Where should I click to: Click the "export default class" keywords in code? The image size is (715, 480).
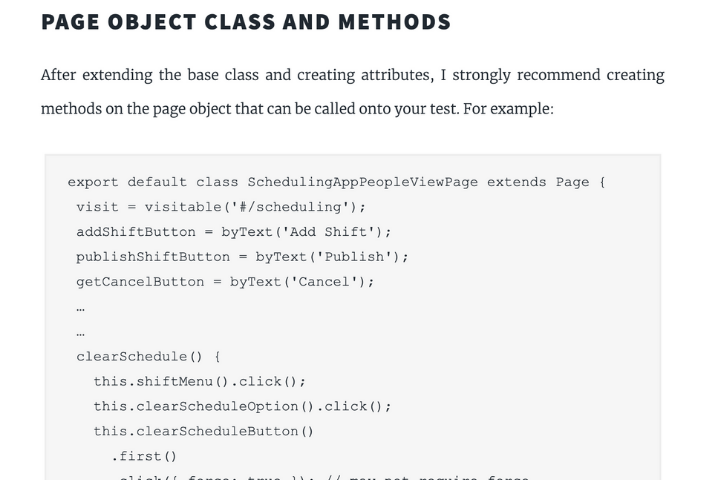pyautogui.click(x=153, y=182)
